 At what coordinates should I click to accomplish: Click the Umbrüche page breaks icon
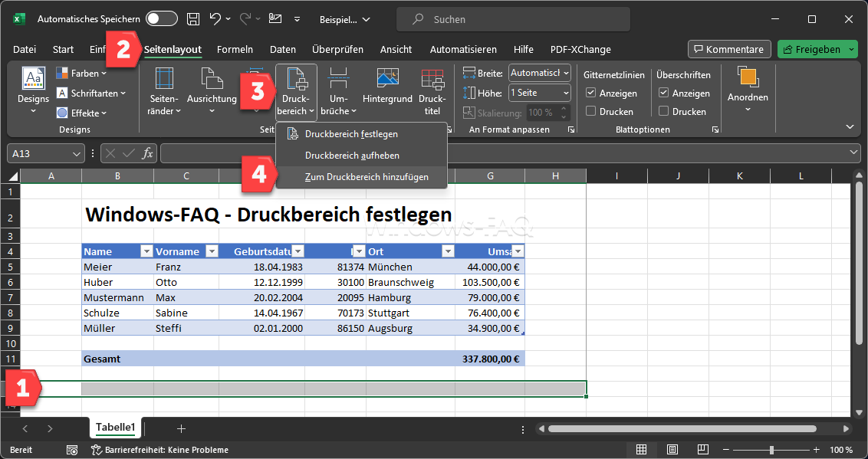tap(338, 80)
